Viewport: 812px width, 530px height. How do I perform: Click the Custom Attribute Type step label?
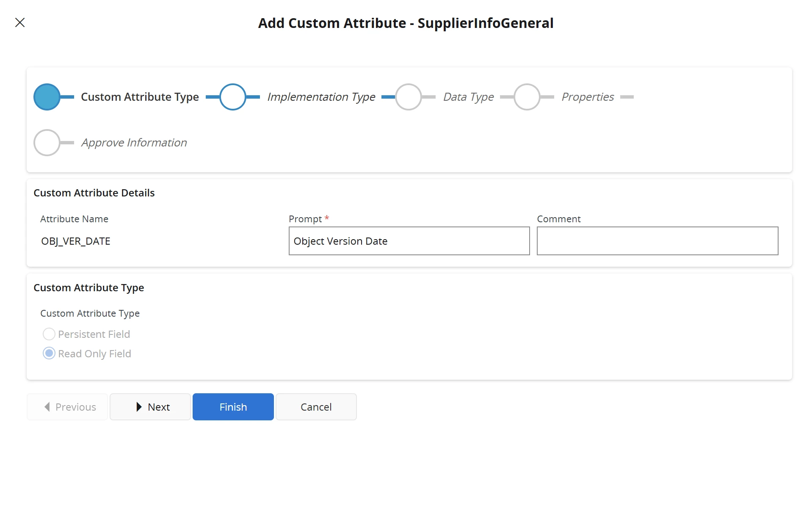point(140,97)
